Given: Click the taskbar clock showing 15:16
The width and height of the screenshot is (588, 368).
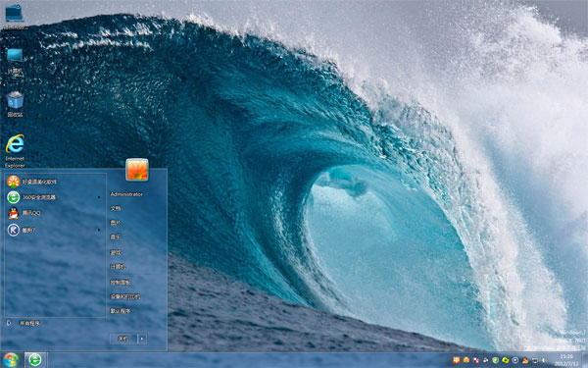Looking at the screenshot, I should (566, 360).
